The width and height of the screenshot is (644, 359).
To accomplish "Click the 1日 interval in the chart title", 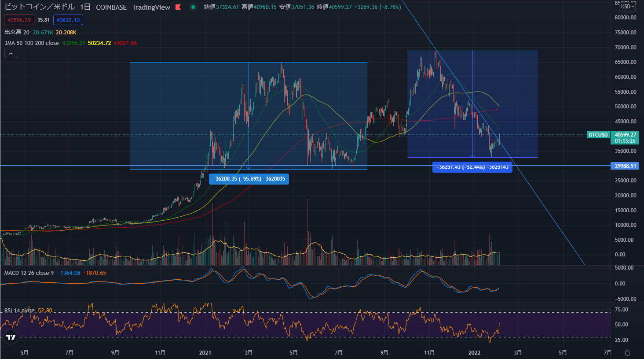I will (x=85, y=7).
